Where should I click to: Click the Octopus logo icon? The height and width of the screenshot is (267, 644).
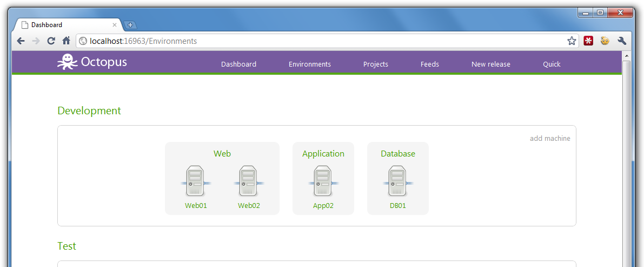(x=67, y=62)
